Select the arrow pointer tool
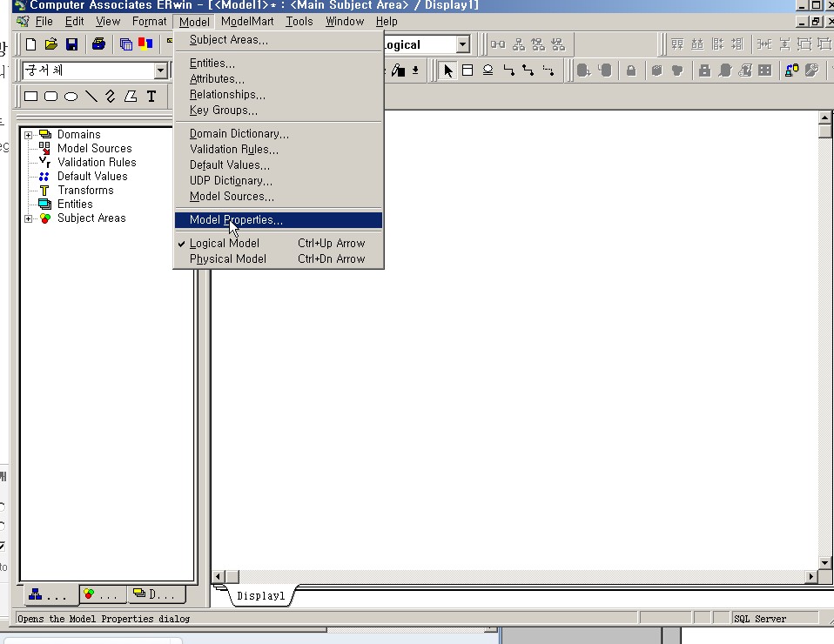This screenshot has width=834, height=644. (x=447, y=70)
